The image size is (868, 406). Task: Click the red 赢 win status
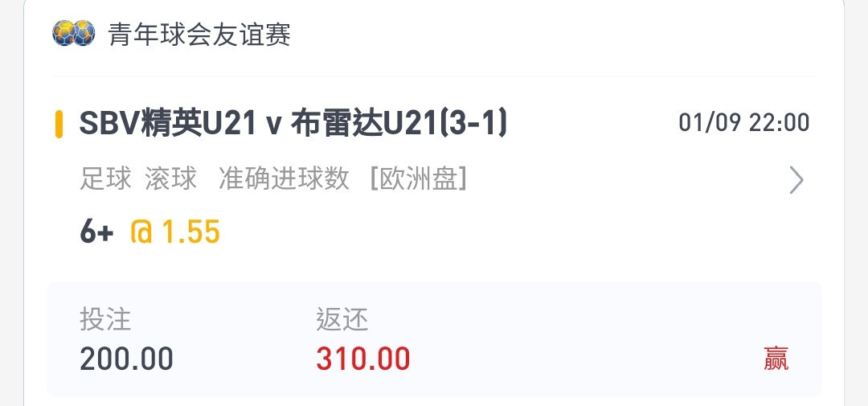[x=776, y=359]
